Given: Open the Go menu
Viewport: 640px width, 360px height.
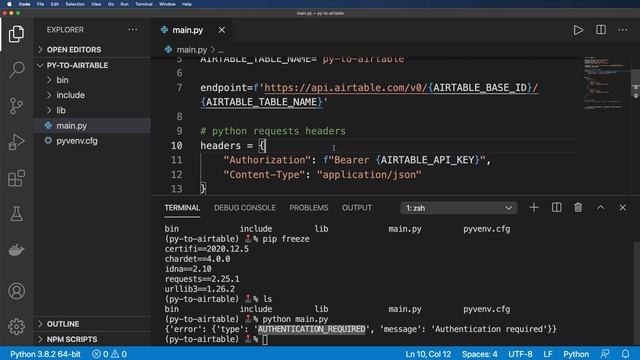Looking at the screenshot, I should (111, 4).
